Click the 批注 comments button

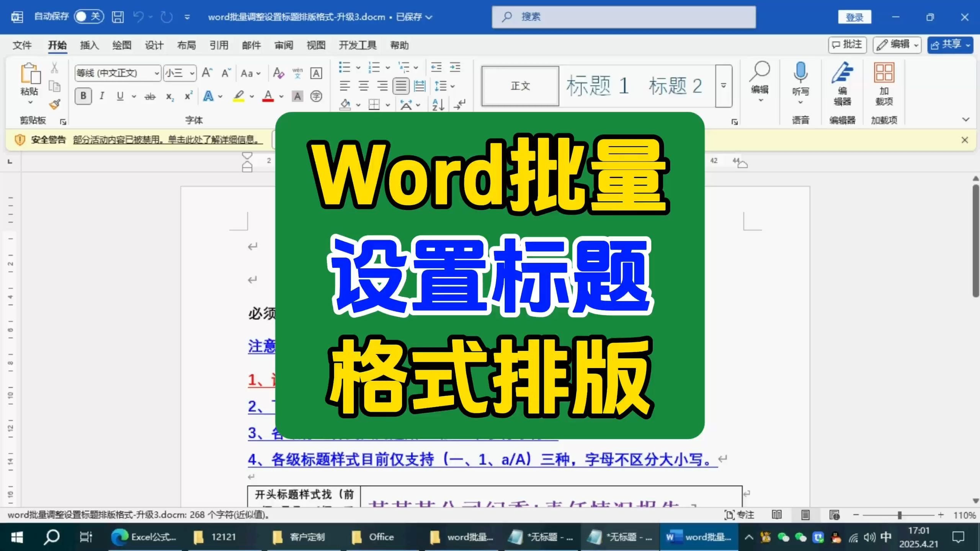tap(847, 45)
